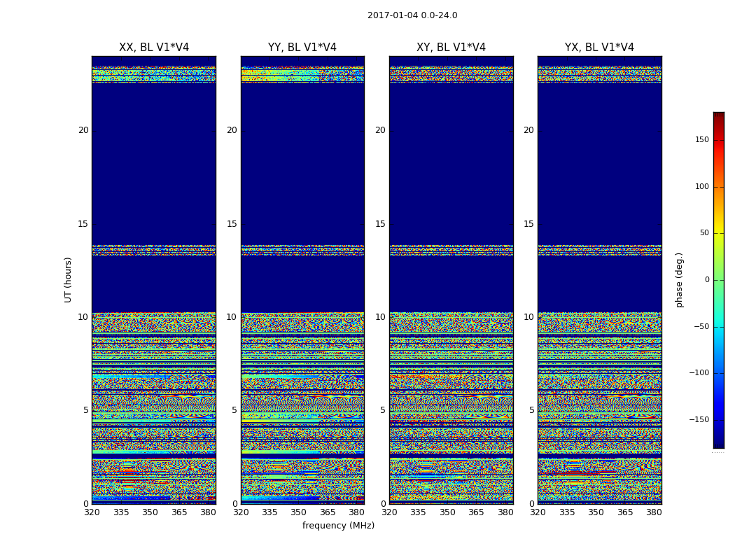Screen dimensions: 735x560
Task: Click the 'UT (hours)' y-axis label
Action: point(68,280)
